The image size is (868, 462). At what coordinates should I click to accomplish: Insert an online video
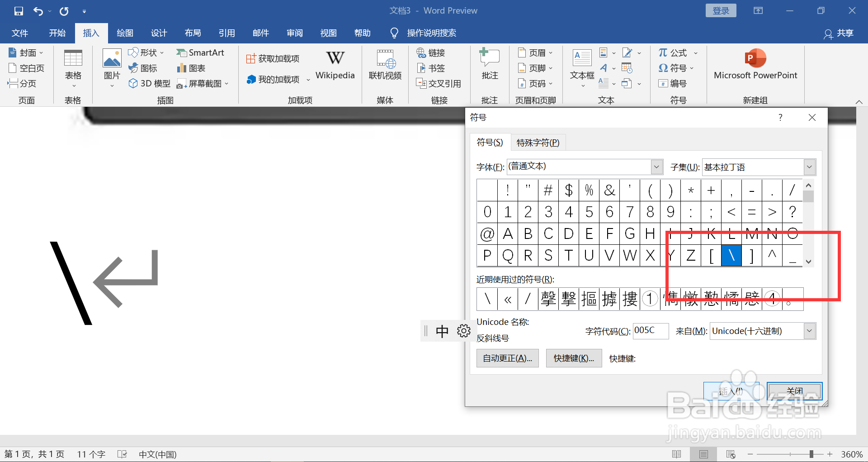[x=385, y=66]
